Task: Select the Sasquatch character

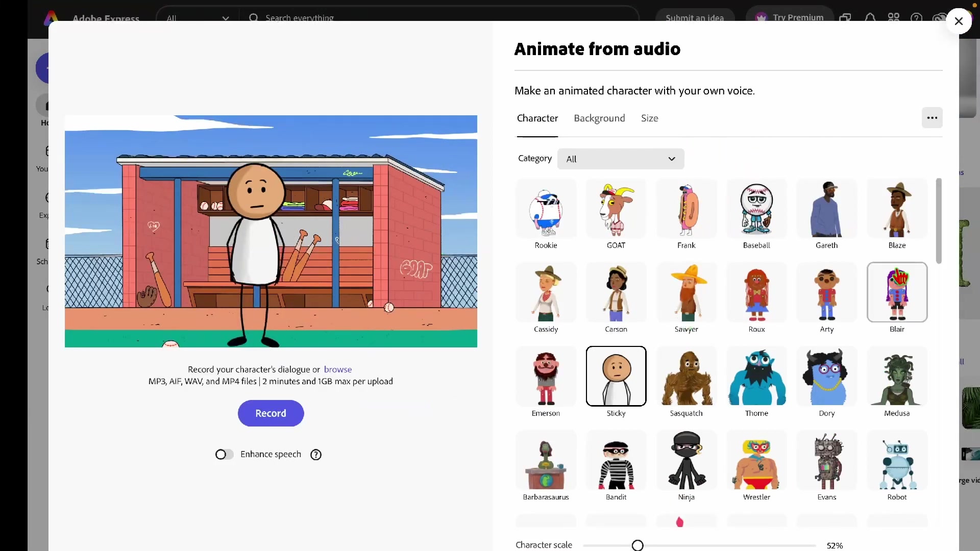Action: (x=686, y=377)
